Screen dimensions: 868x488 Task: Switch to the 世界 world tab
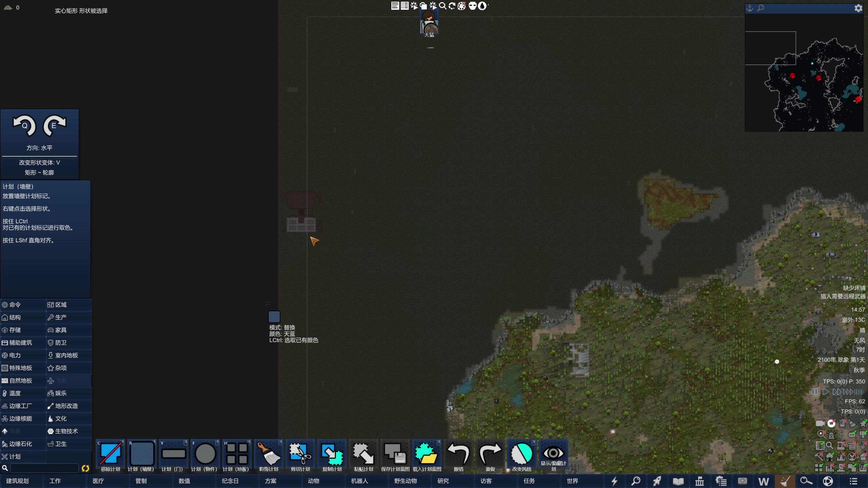[x=582, y=481]
